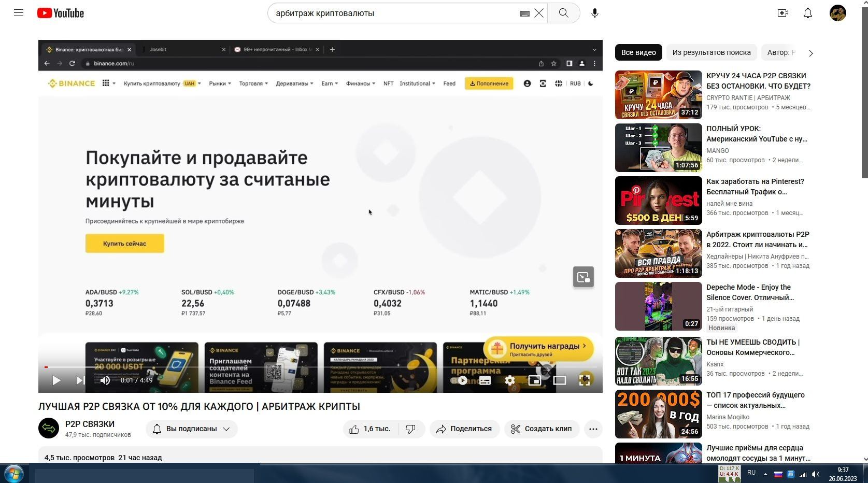Click the Marina Mogilko channel name
868x483 pixels.
[728, 417]
